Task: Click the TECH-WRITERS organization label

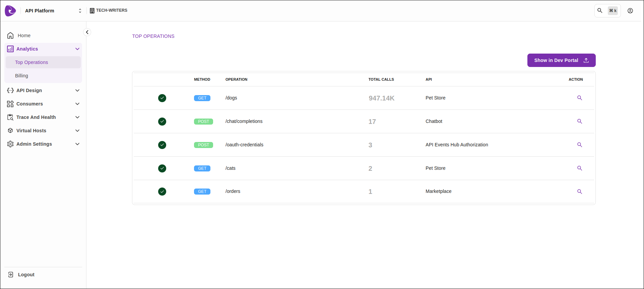Action: click(111, 10)
